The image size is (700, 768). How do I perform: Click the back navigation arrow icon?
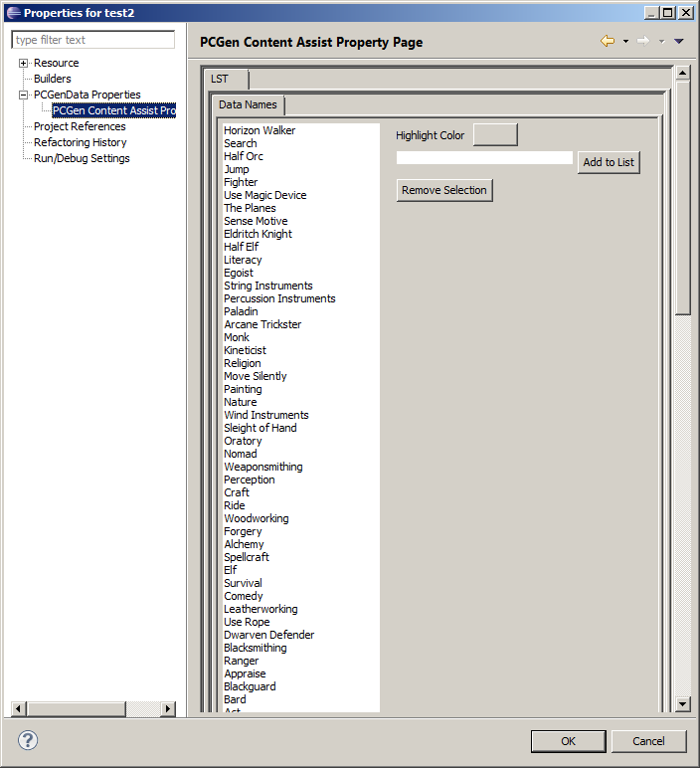[x=608, y=41]
